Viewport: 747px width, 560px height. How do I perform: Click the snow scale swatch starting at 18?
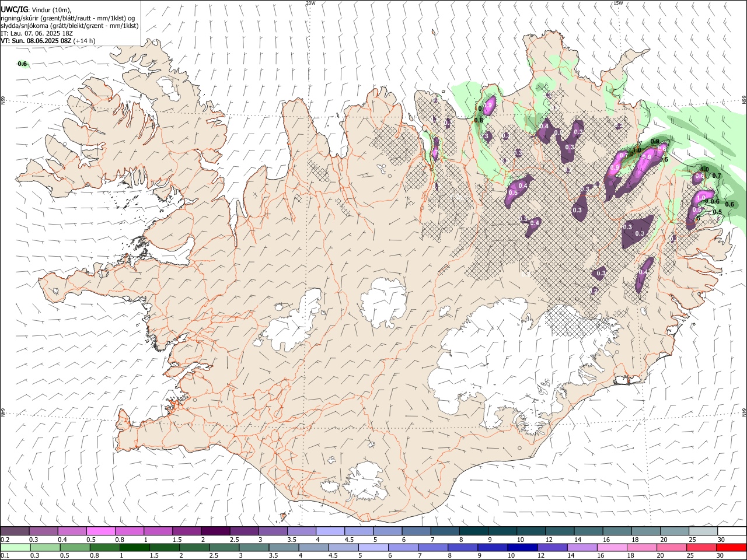[x=645, y=531]
